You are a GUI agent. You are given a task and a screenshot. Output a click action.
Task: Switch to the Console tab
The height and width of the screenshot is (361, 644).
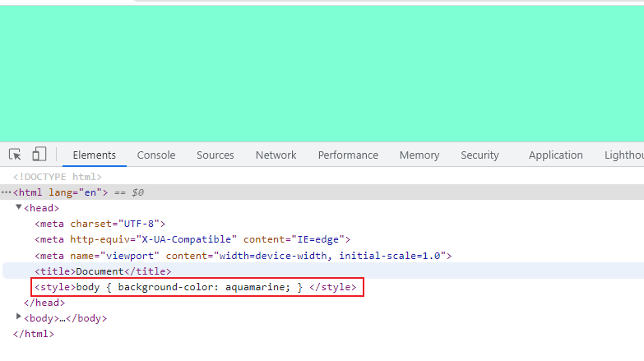click(x=156, y=155)
